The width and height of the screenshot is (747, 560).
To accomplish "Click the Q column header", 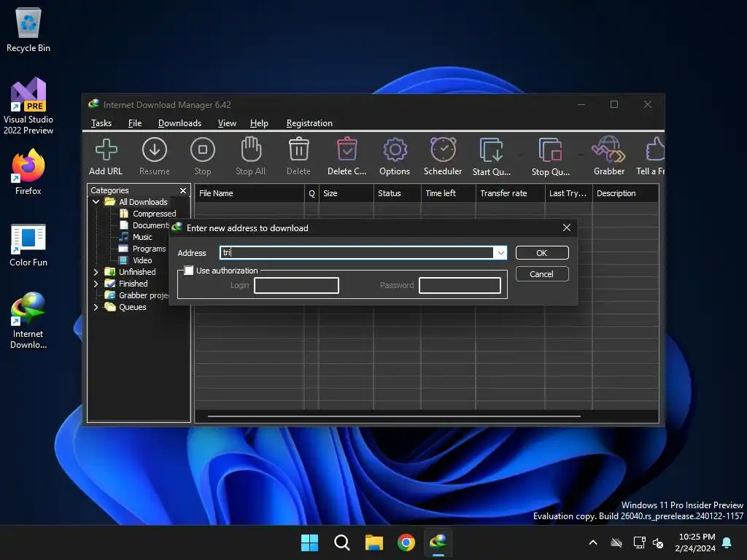I will 311,193.
